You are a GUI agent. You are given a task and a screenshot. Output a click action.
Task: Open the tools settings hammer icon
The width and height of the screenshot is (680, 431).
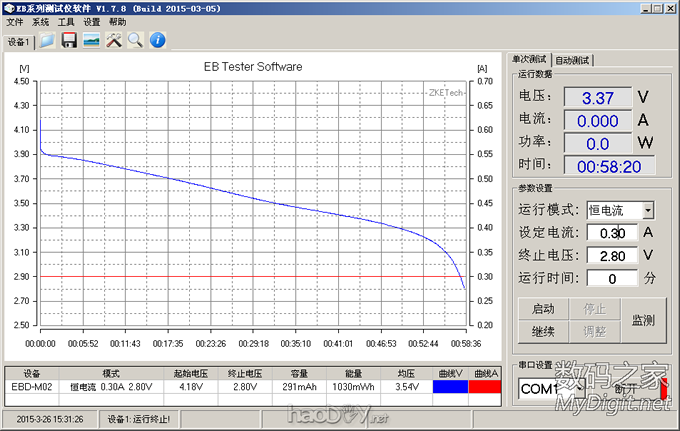click(113, 41)
